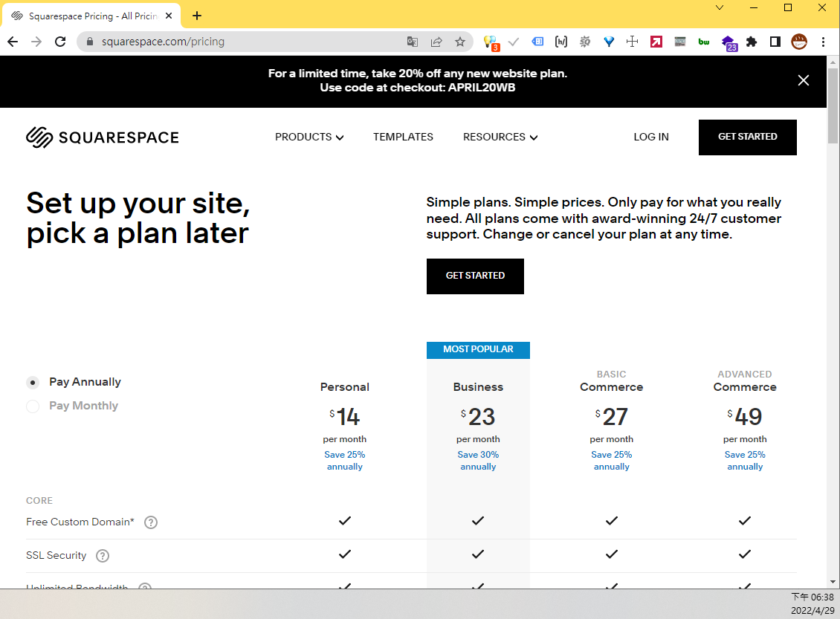Toggle the browser side panel

[x=775, y=42]
